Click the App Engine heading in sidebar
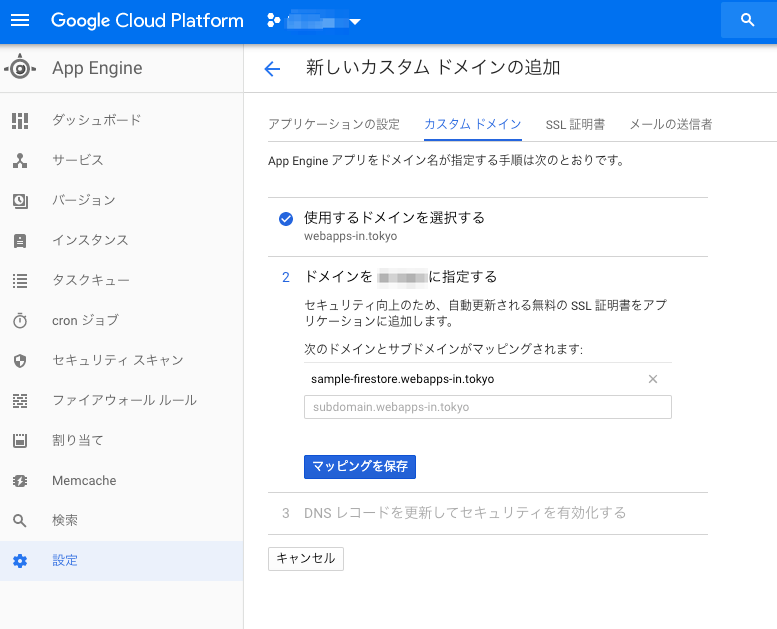Viewport: 777px width, 629px height. point(97,68)
